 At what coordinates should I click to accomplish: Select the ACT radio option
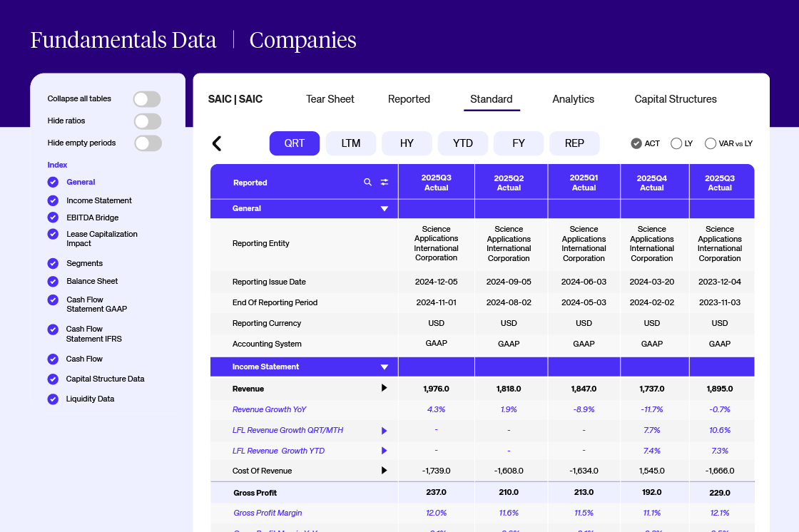(636, 144)
